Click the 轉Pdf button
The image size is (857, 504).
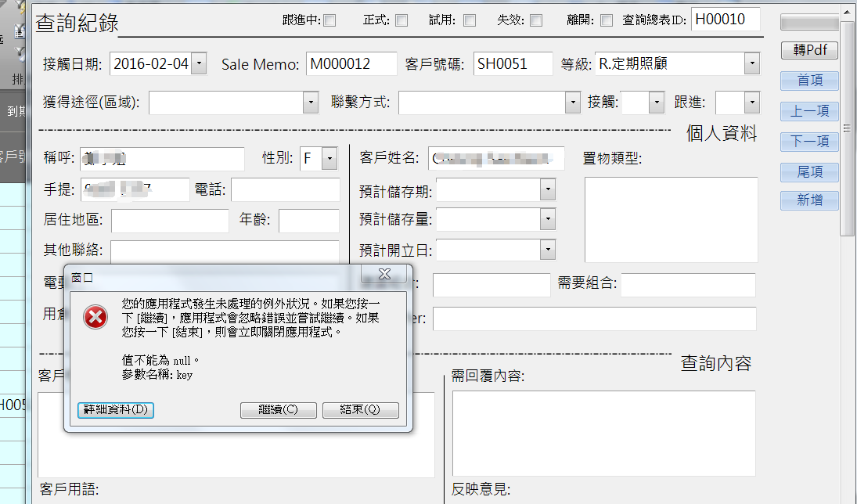click(809, 50)
